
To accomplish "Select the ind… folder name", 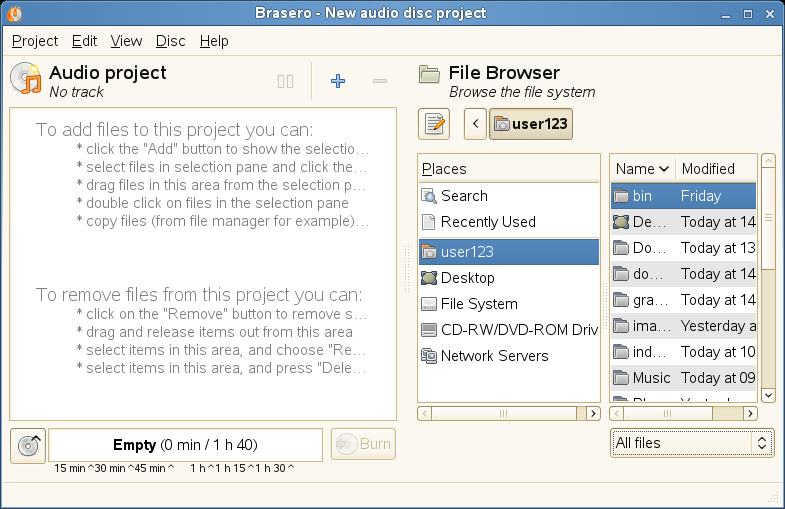I will (650, 352).
